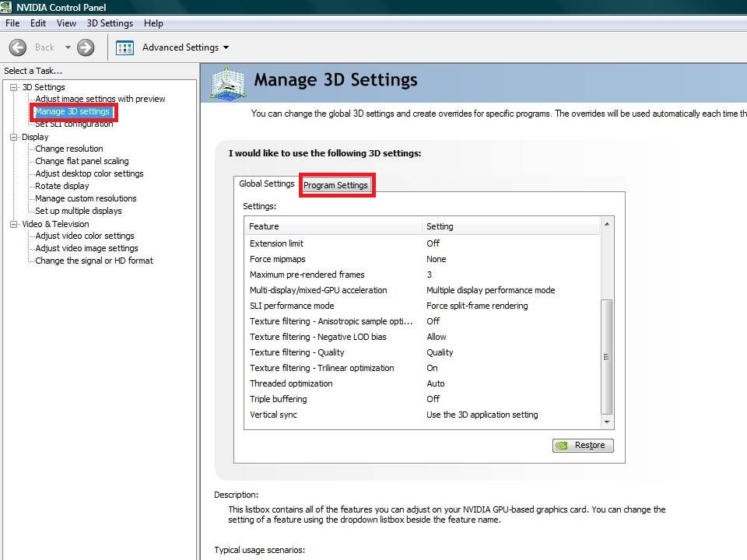Click the NVIDIA Control Panel title icon
747x560 pixels.
(5, 7)
